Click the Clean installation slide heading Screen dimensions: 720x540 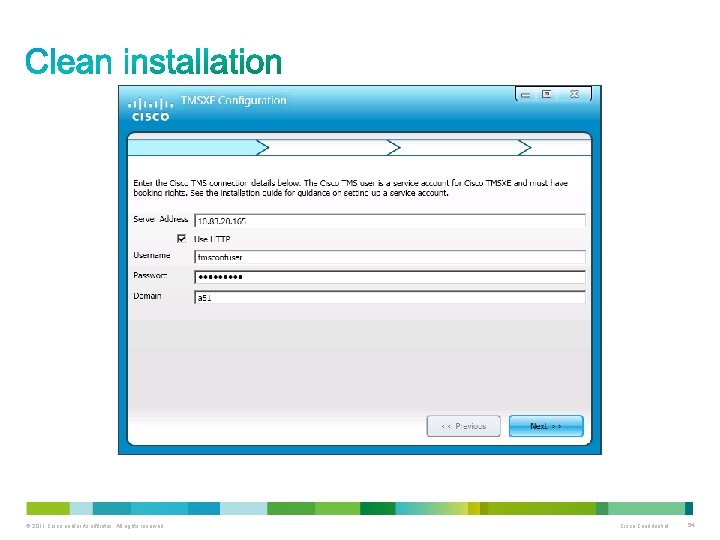(x=153, y=62)
